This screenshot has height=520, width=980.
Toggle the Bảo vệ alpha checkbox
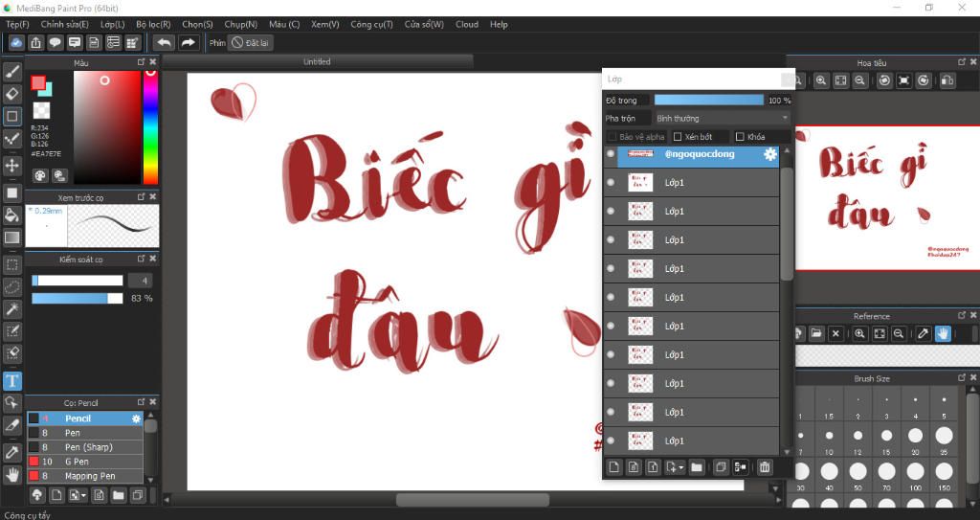(612, 136)
